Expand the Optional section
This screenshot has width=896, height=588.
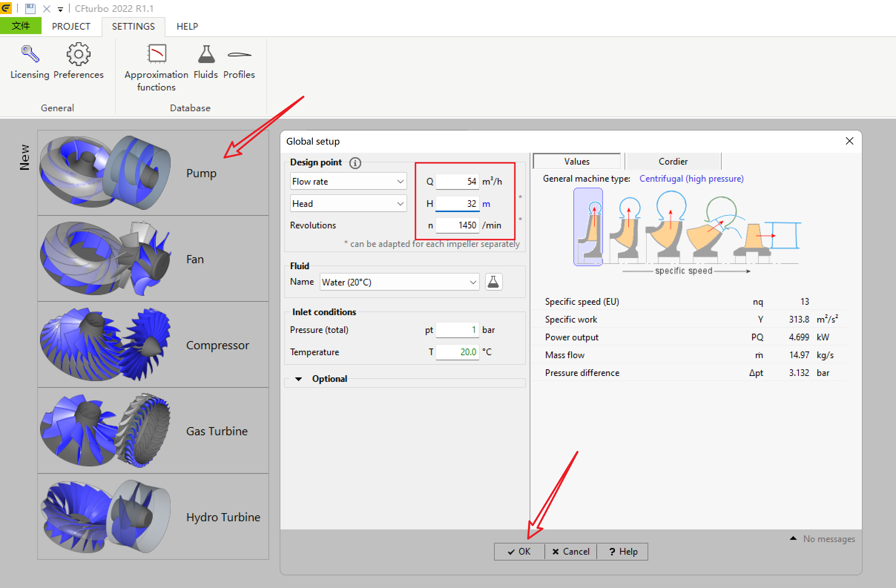[x=299, y=379]
